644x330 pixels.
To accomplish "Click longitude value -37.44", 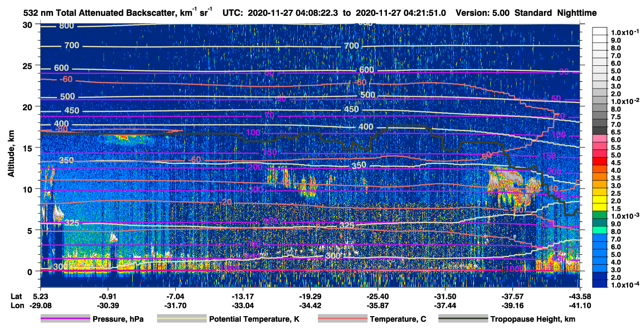I will [x=445, y=306].
